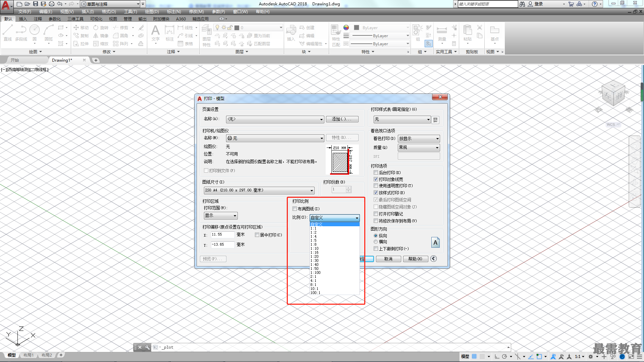Toggle Plot transparency (使用透明度打印) checkbox

pyautogui.click(x=376, y=186)
